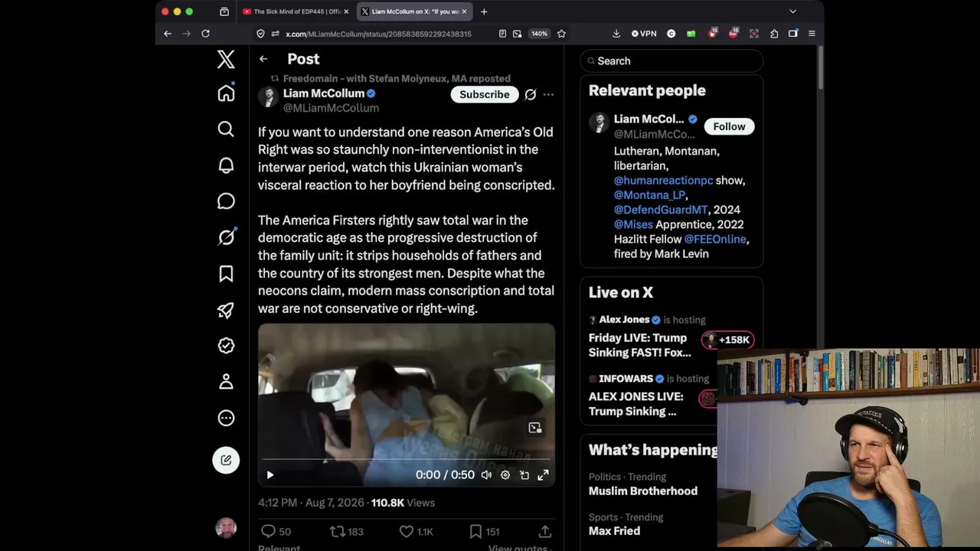Close The Sick Mind of EDP445 tab
The height and width of the screenshot is (551, 980).
[346, 11]
